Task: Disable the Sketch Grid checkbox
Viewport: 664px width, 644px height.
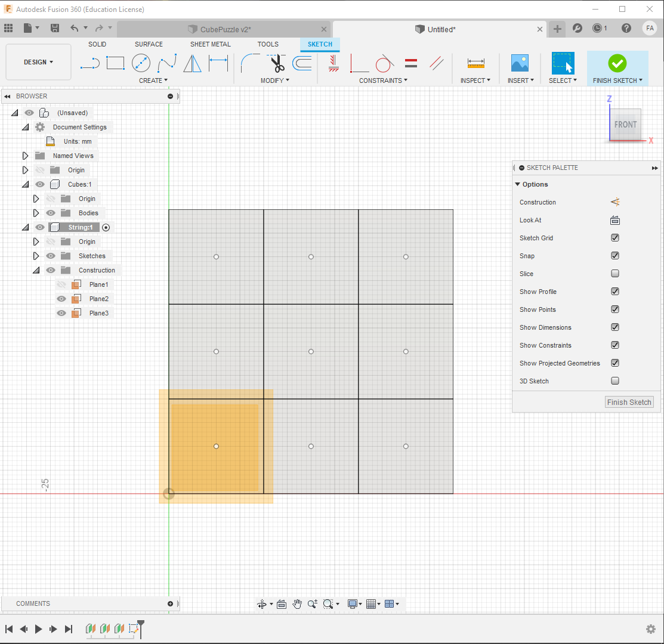Action: [615, 237]
